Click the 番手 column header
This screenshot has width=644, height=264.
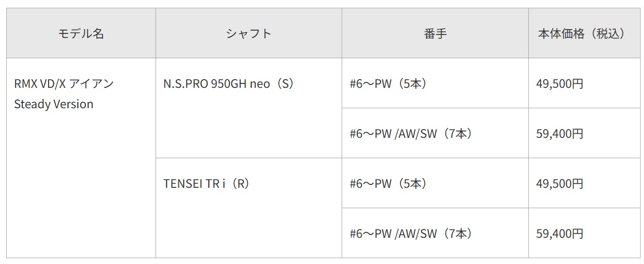(435, 33)
